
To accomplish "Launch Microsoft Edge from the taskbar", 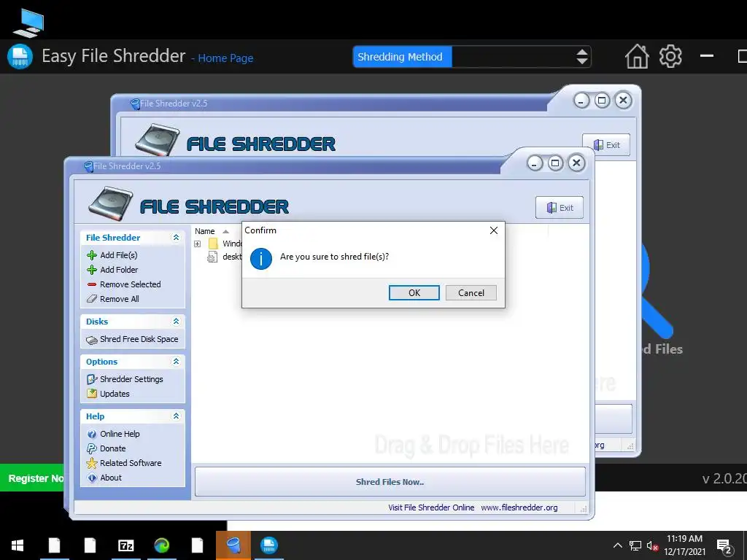I will (161, 545).
